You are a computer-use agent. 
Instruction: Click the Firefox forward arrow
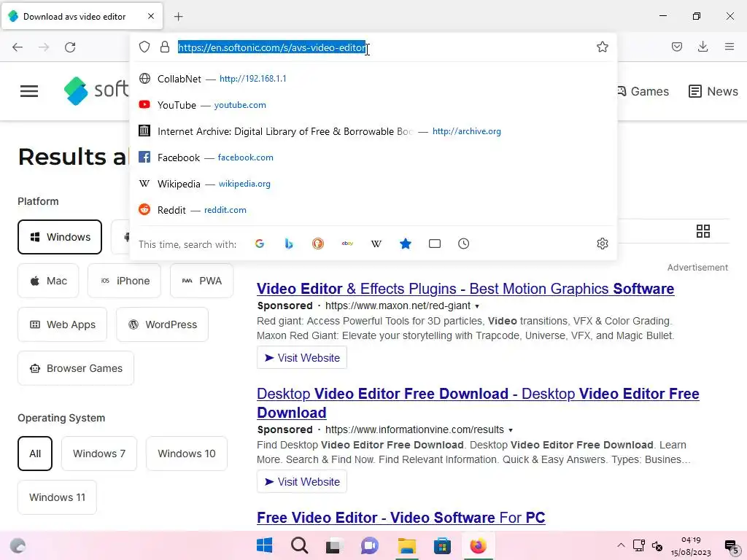[x=44, y=47]
